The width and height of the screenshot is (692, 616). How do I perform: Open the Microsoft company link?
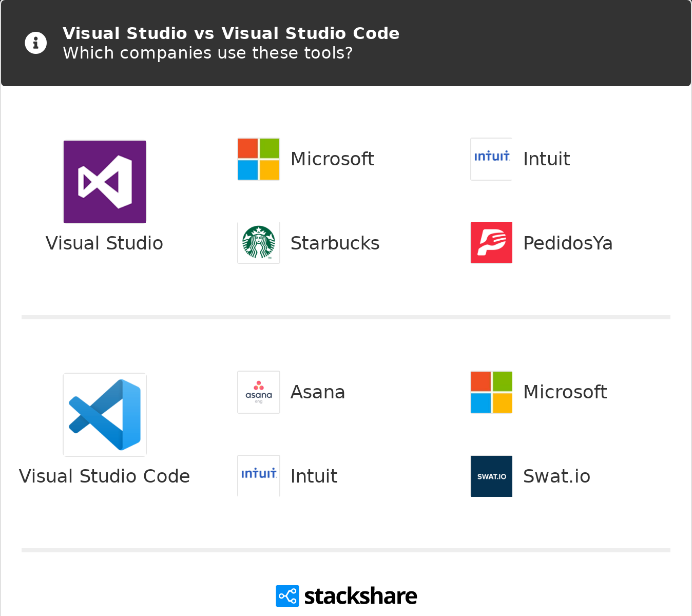click(332, 159)
